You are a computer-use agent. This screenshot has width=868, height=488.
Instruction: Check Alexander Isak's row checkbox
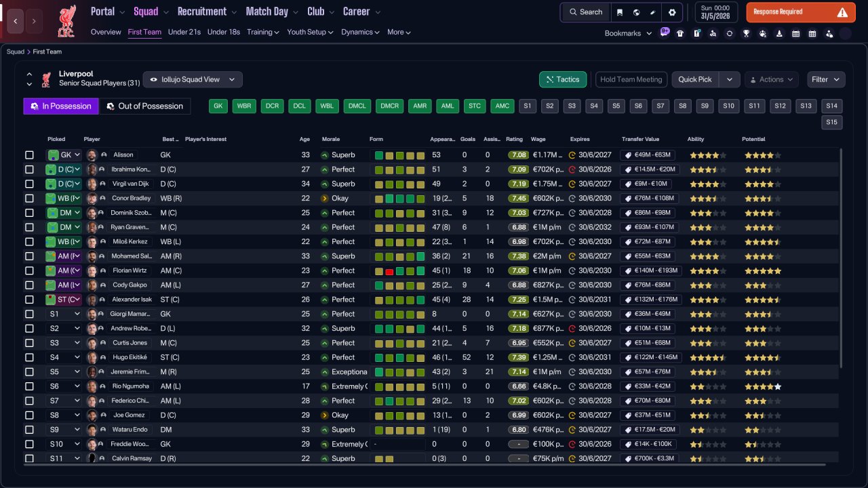29,300
